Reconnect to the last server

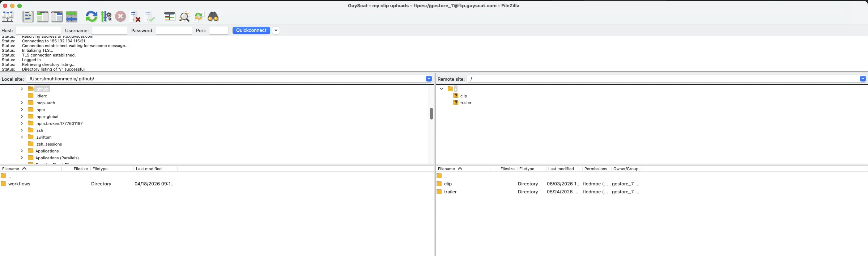(x=149, y=16)
